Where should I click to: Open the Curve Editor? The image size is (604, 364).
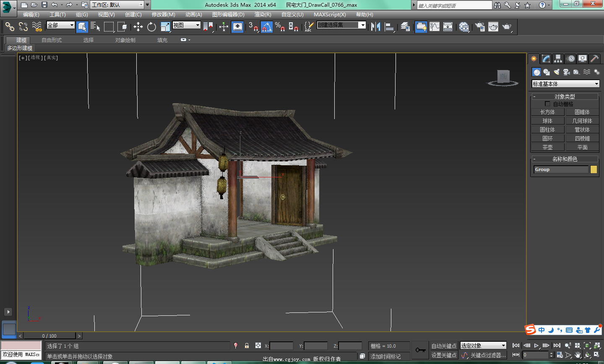point(435,27)
